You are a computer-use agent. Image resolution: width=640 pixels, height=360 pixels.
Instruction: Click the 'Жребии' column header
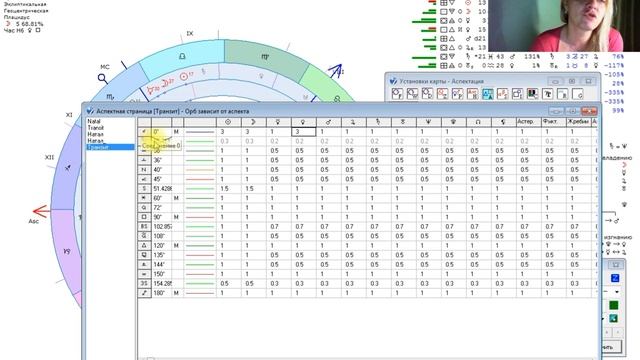point(578,122)
